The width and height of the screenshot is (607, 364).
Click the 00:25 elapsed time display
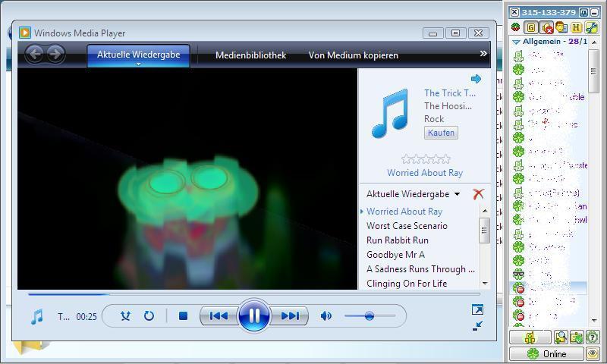(x=86, y=317)
